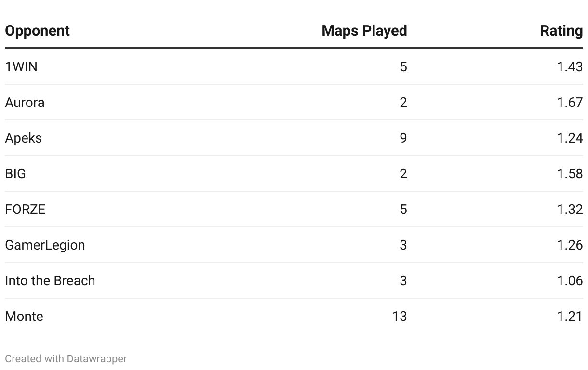Select the Into the Breach row
Viewport: 588px width, 370px height.
click(x=50, y=280)
